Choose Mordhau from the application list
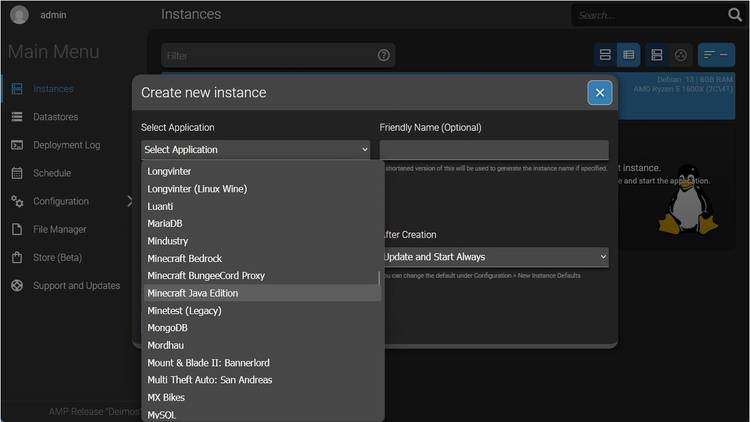Viewport: 750px width, 422px height. 262,345
